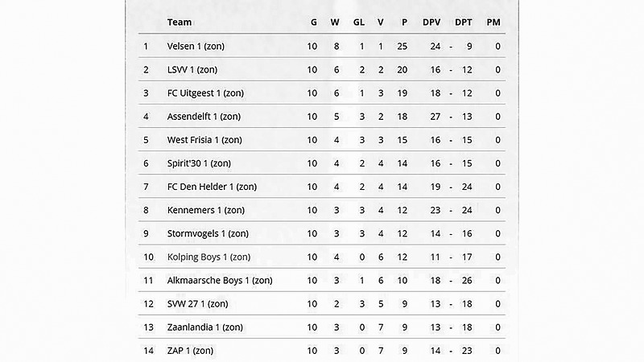Click the DPV column header
644x362 pixels.
pyautogui.click(x=432, y=23)
